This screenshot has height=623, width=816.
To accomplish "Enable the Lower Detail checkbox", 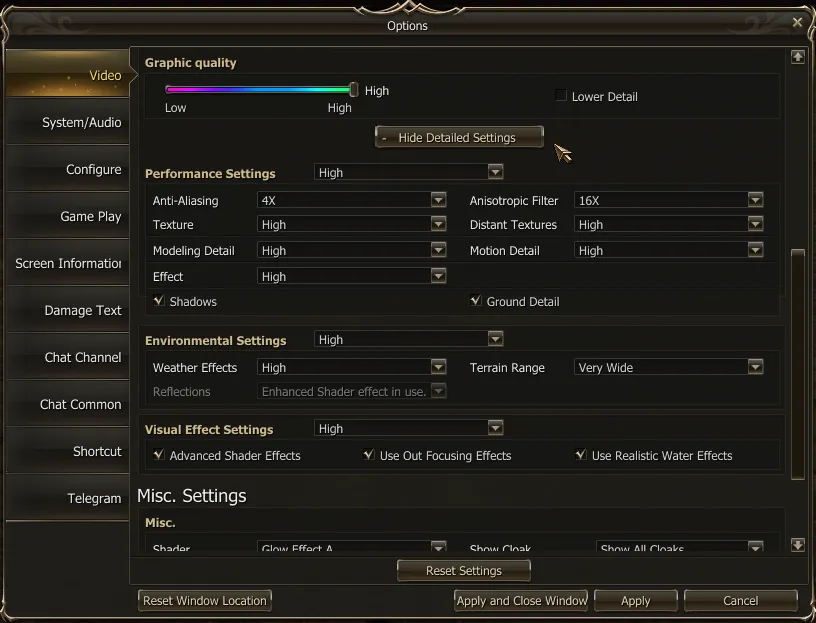I will coord(560,96).
